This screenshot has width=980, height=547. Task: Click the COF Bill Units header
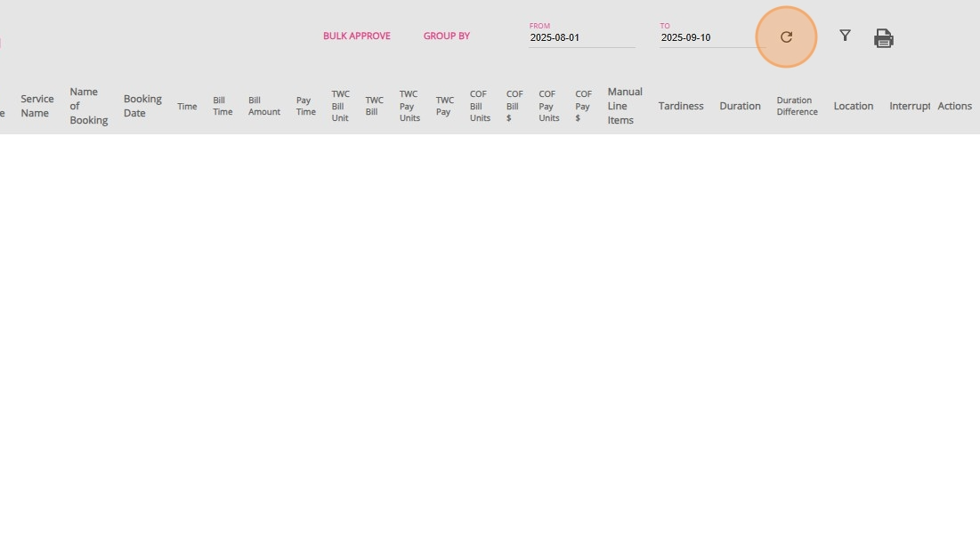pyautogui.click(x=480, y=106)
